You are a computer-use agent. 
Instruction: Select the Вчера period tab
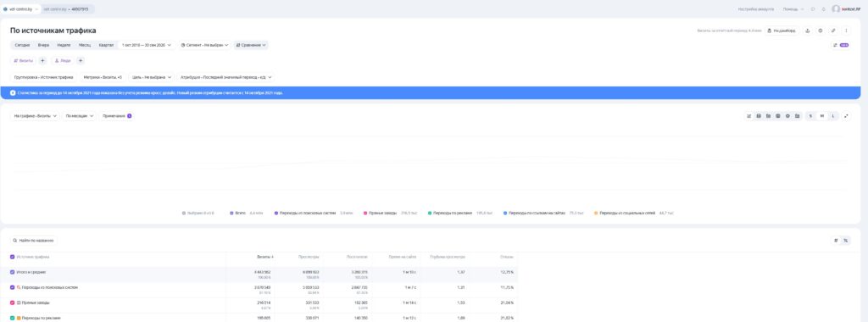click(43, 46)
